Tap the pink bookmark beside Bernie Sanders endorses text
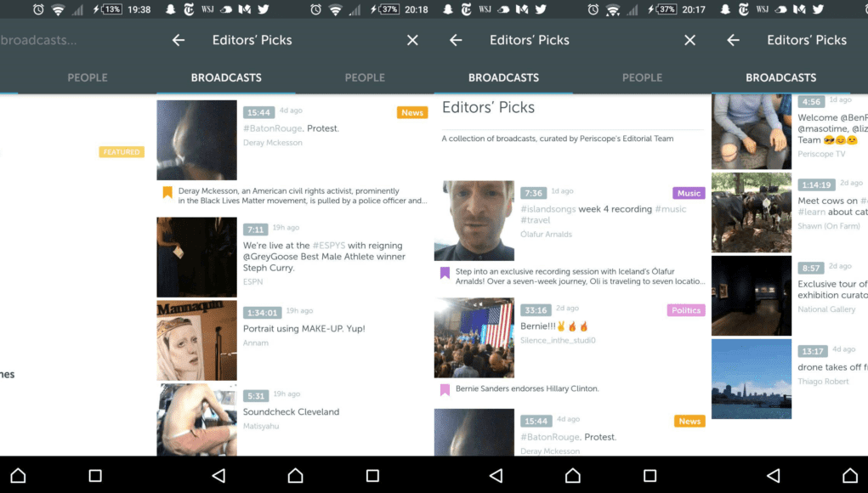 pos(445,389)
